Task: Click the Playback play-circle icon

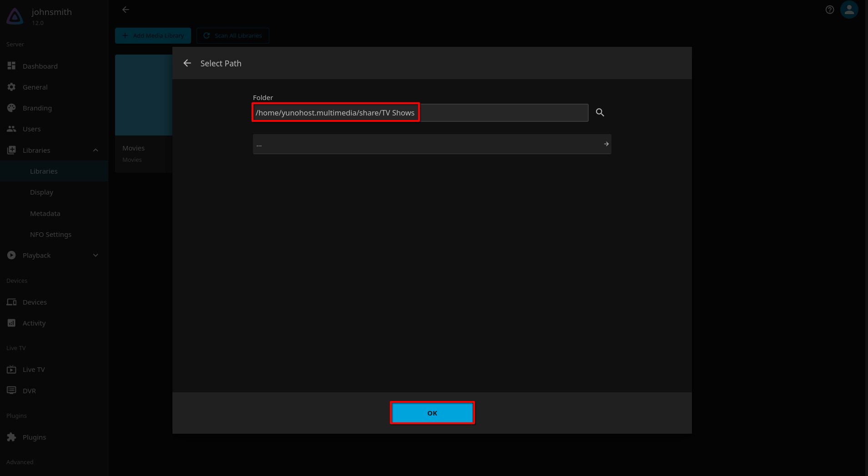Action: click(11, 255)
